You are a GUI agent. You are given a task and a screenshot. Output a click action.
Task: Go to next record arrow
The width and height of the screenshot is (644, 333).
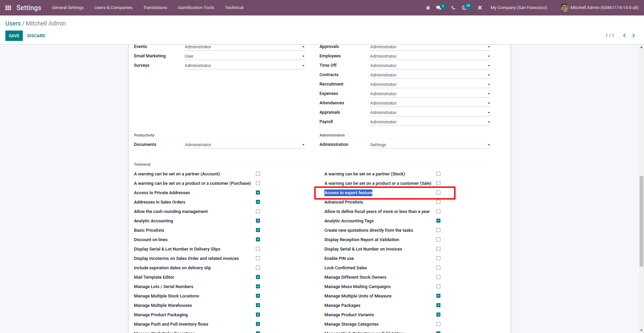pos(634,36)
